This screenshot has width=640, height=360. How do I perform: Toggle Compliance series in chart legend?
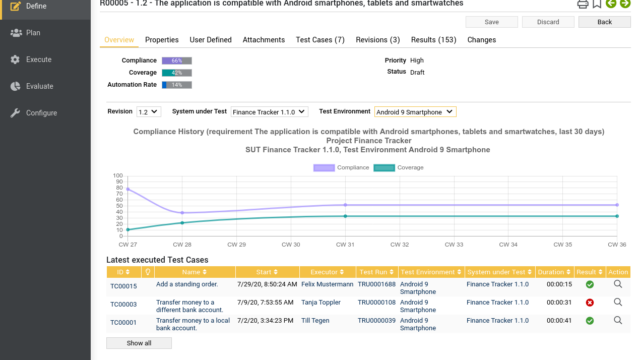(341, 168)
